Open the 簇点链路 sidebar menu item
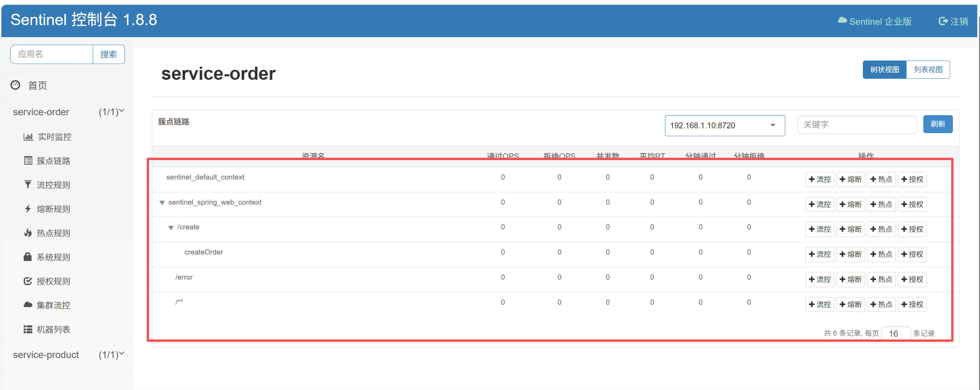Image resolution: width=980 pixels, height=390 pixels. 53,161
